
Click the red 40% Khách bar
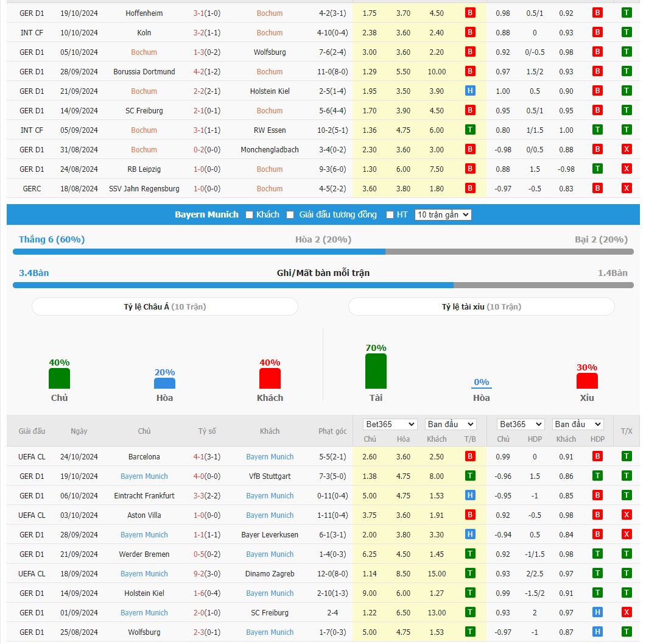[270, 378]
